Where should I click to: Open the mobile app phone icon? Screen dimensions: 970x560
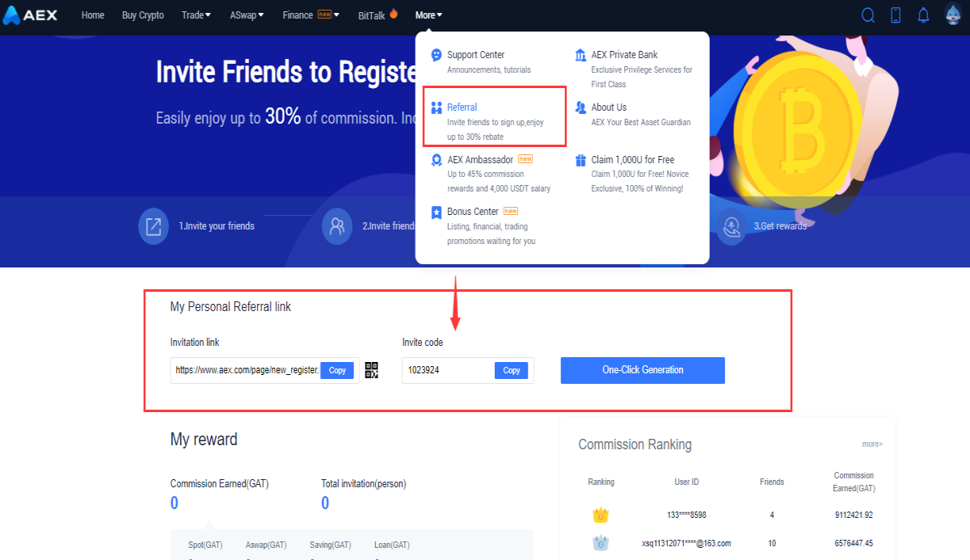[x=896, y=15]
